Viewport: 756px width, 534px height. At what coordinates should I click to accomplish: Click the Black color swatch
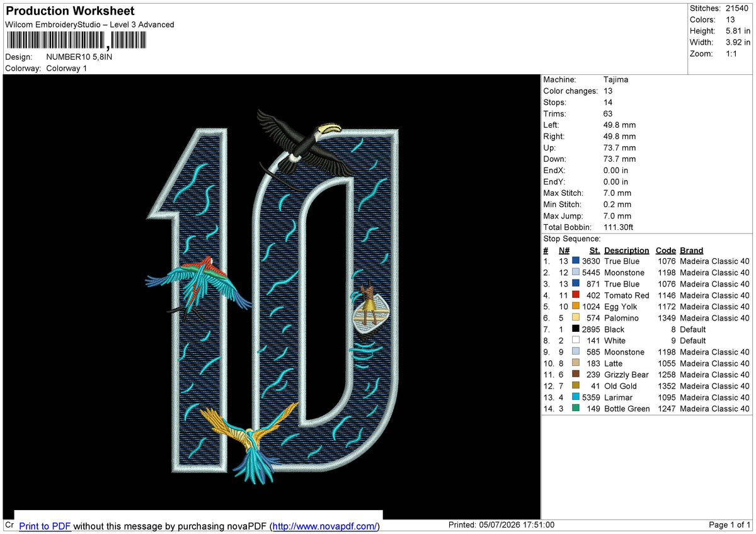pos(576,329)
